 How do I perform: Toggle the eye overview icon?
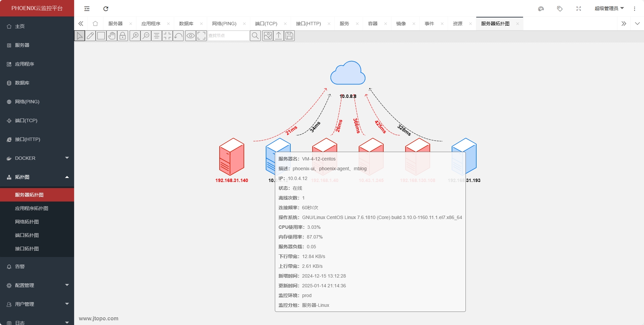pos(191,36)
